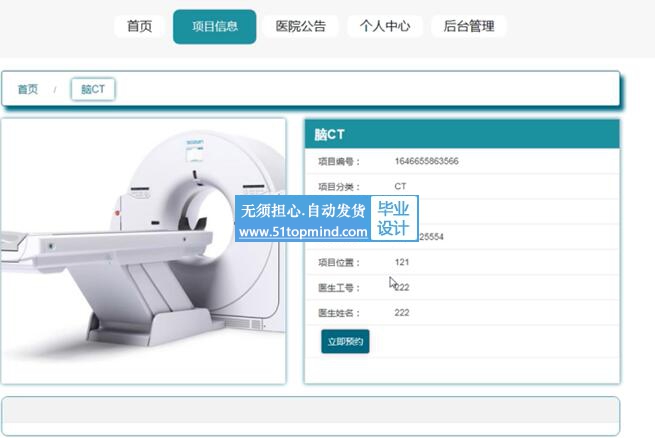Go to the 医院公告 page

pyautogui.click(x=300, y=26)
